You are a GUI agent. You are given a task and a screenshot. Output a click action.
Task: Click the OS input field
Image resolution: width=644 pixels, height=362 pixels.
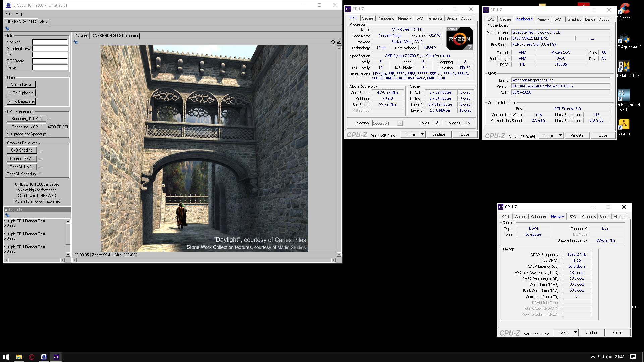(50, 55)
